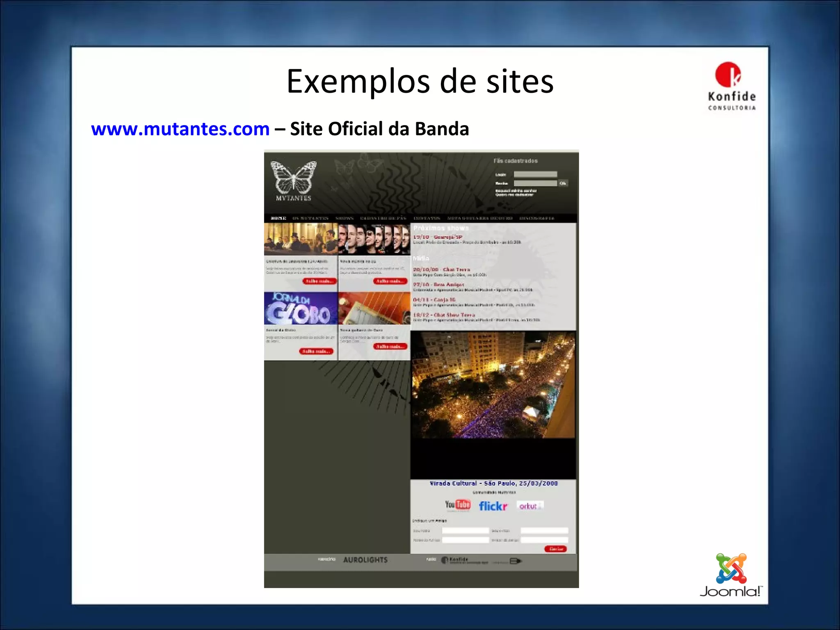
Task: Open the guitar-related menu item before Discografia
Action: click(480, 218)
